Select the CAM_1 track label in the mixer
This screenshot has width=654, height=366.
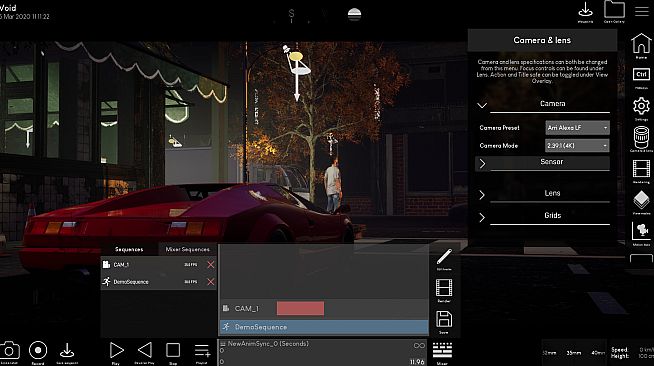(247, 309)
